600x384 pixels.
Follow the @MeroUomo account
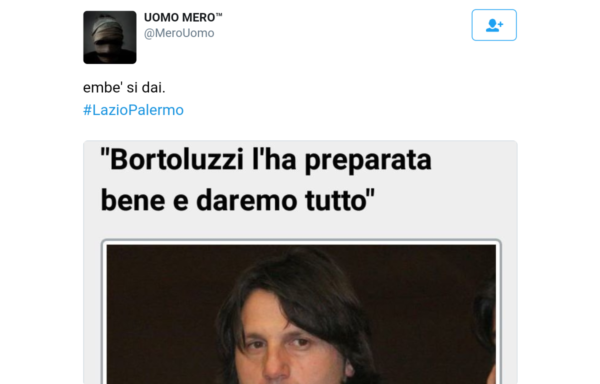pos(494,25)
